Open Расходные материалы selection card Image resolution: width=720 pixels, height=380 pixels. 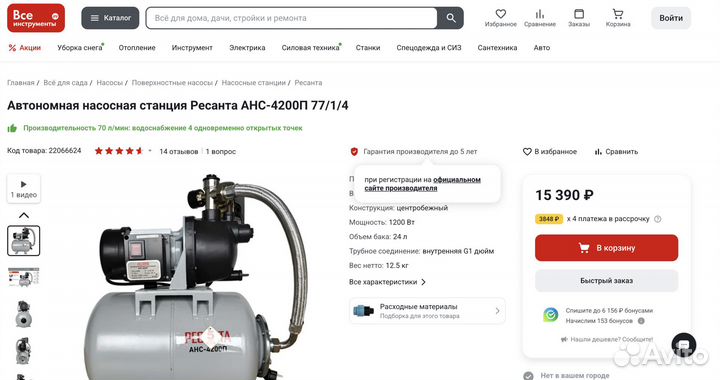(x=428, y=311)
